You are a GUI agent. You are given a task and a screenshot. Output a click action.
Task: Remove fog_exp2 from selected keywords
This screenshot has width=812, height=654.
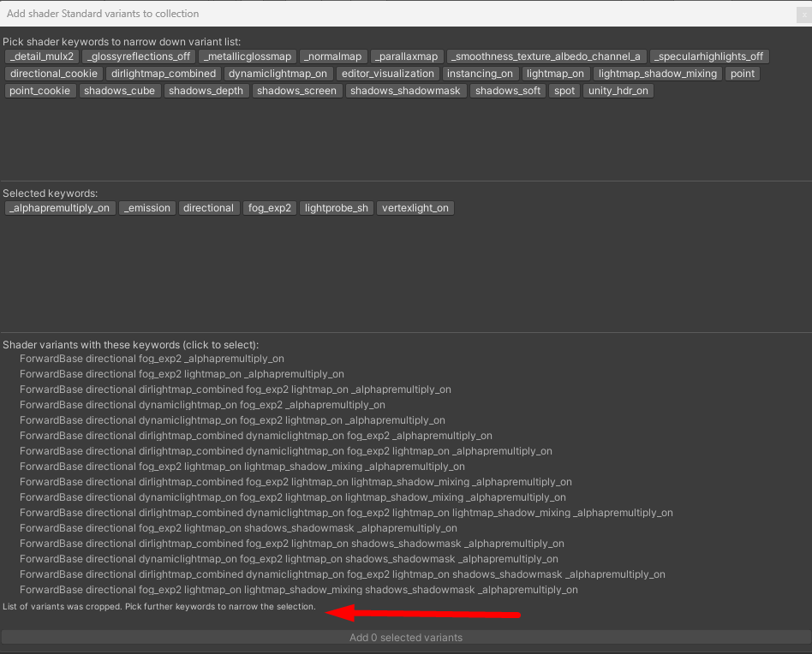pyautogui.click(x=269, y=208)
